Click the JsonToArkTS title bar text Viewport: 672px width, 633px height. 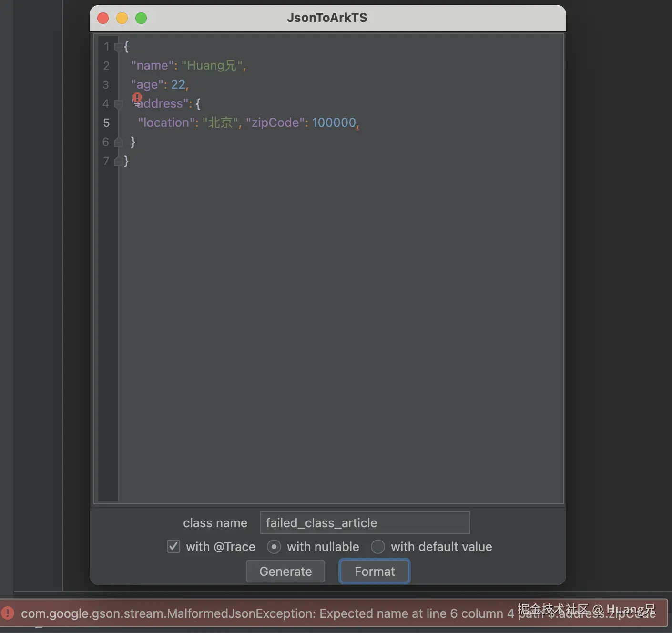[327, 18]
